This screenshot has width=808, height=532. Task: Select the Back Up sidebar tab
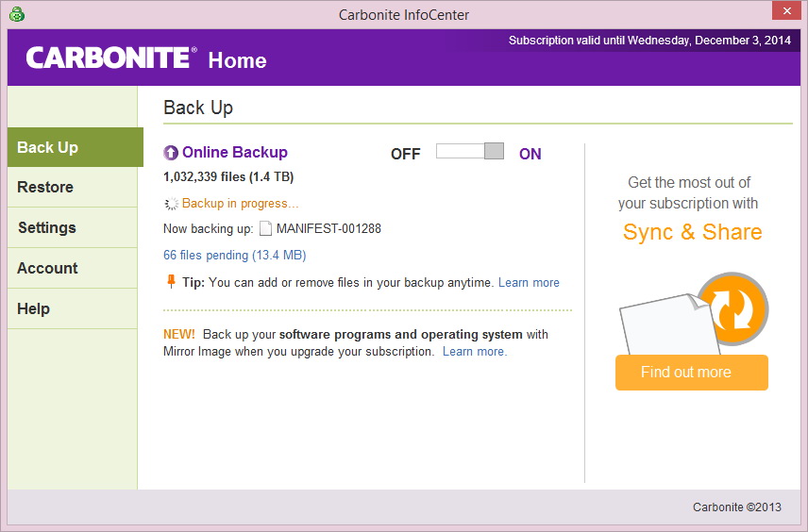76,147
